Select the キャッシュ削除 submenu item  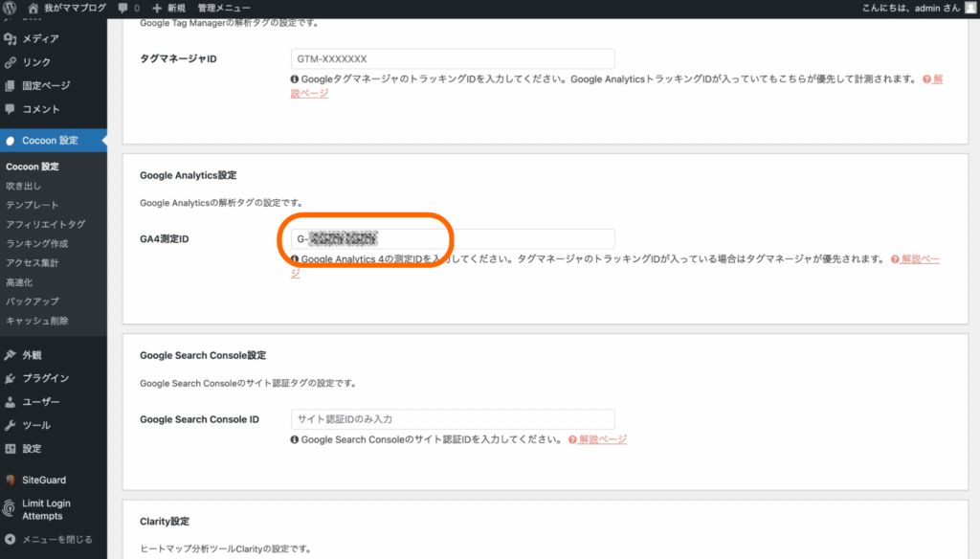tap(36, 321)
